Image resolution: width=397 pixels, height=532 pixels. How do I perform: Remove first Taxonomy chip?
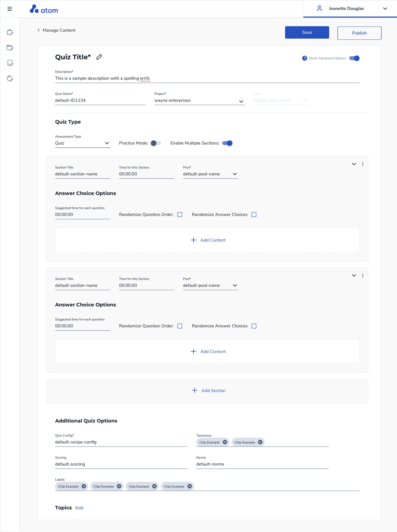tap(225, 442)
